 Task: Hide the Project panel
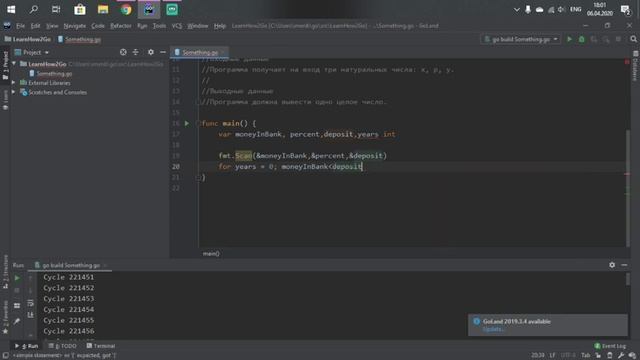tap(163, 52)
